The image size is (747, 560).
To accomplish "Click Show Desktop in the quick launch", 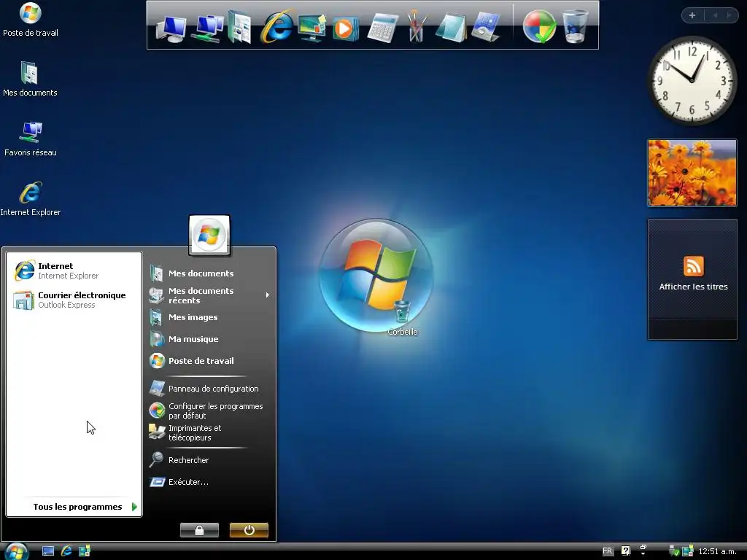I will 48,551.
